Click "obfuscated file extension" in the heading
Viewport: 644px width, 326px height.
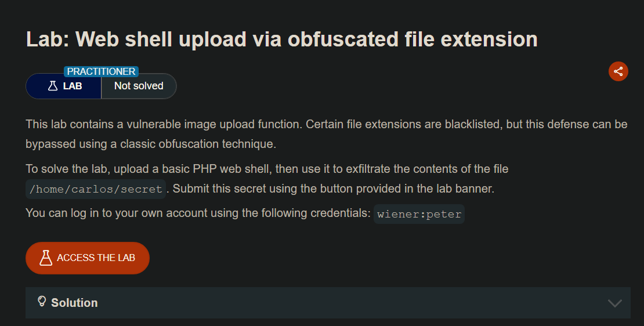pos(413,39)
